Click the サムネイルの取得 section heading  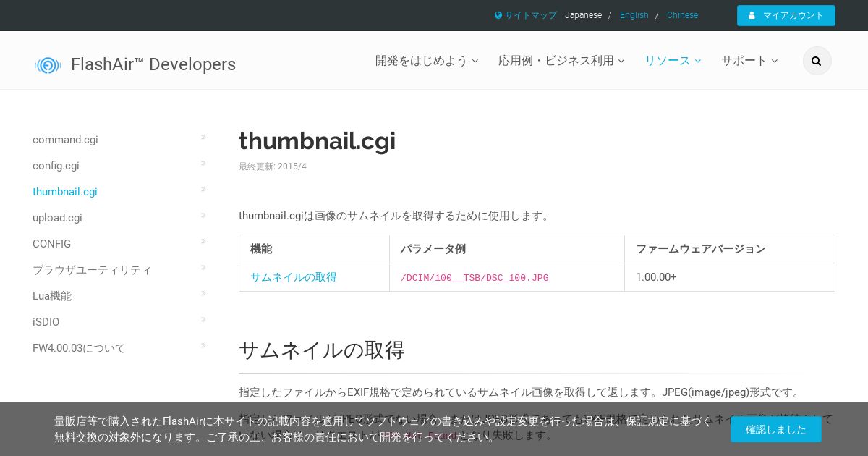pos(322,350)
